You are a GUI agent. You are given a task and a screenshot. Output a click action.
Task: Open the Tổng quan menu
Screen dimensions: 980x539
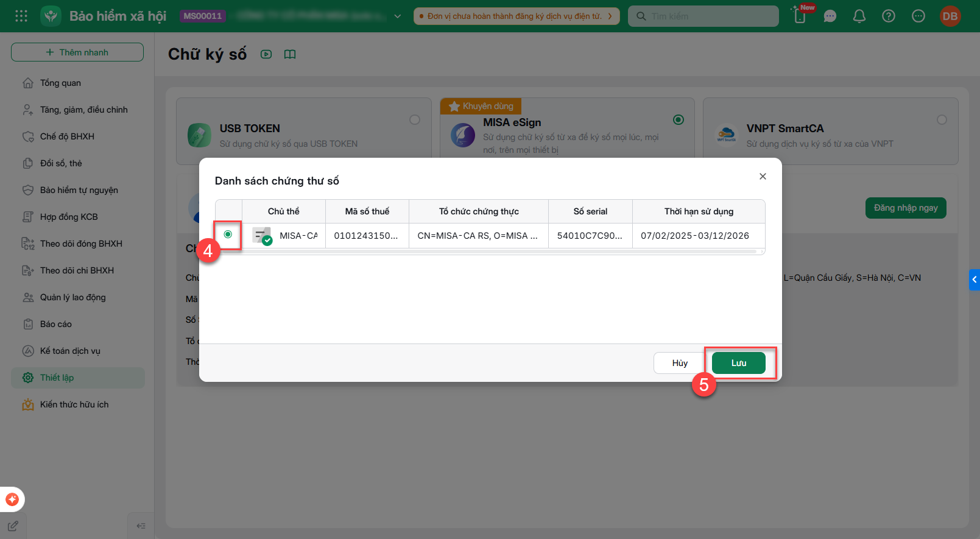[78, 83]
